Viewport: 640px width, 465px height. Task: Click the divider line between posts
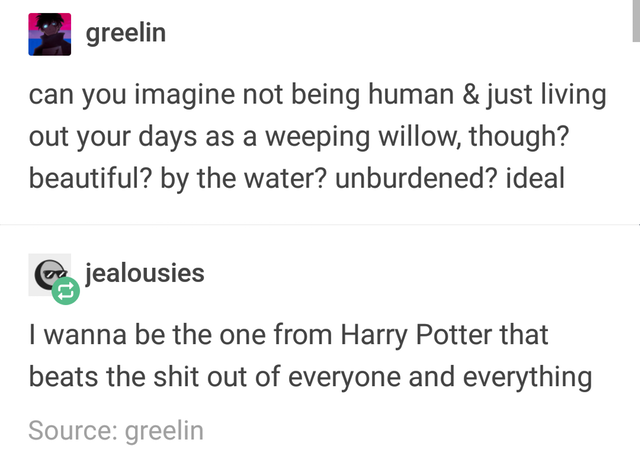pyautogui.click(x=320, y=225)
